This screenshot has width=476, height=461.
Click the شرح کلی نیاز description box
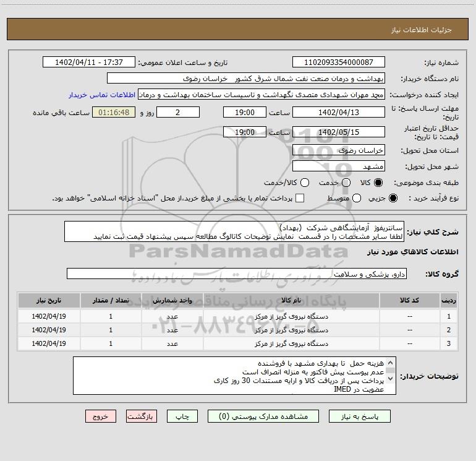click(x=234, y=232)
